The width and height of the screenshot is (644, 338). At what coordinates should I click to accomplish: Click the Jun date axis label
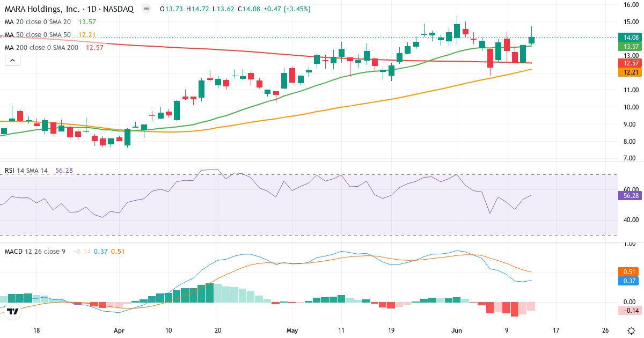coord(457,330)
